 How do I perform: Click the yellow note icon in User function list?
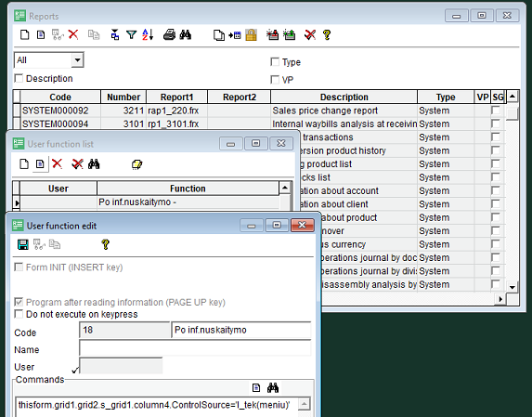pyautogui.click(x=136, y=164)
